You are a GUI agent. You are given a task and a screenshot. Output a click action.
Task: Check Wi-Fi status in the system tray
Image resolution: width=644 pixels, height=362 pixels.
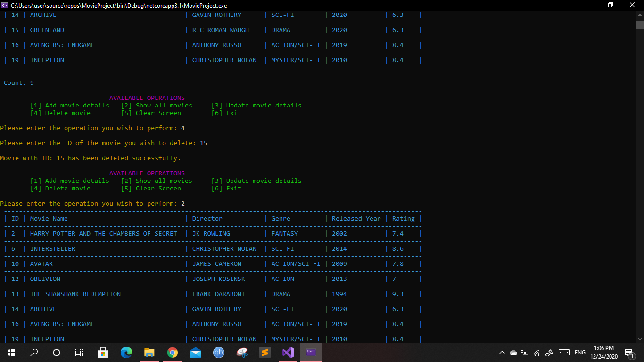pos(536,352)
